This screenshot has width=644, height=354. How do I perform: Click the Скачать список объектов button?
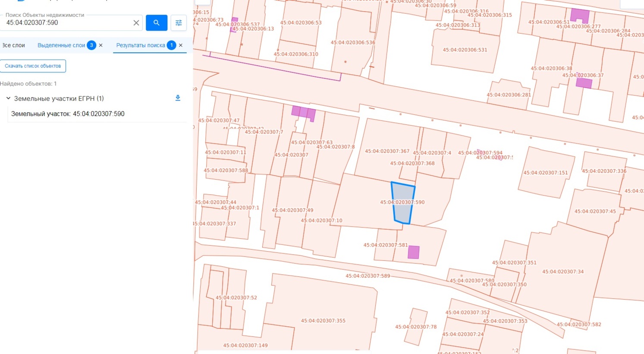33,66
